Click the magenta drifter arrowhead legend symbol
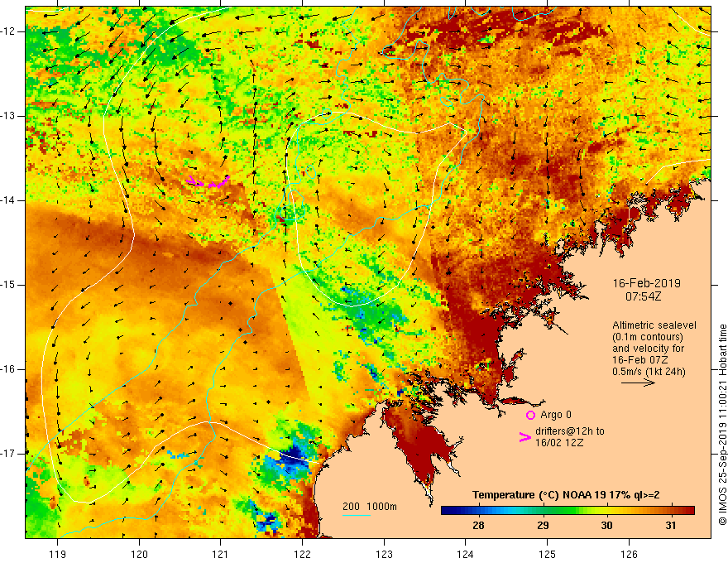This screenshot has width=728, height=563. point(524,437)
